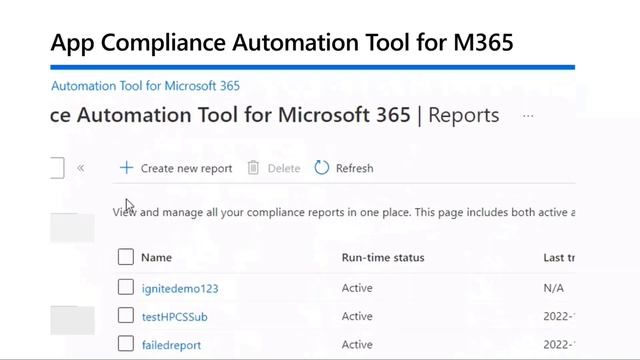This screenshot has width=640, height=360.
Task: Click the Delete trash can icon
Action: tap(253, 168)
